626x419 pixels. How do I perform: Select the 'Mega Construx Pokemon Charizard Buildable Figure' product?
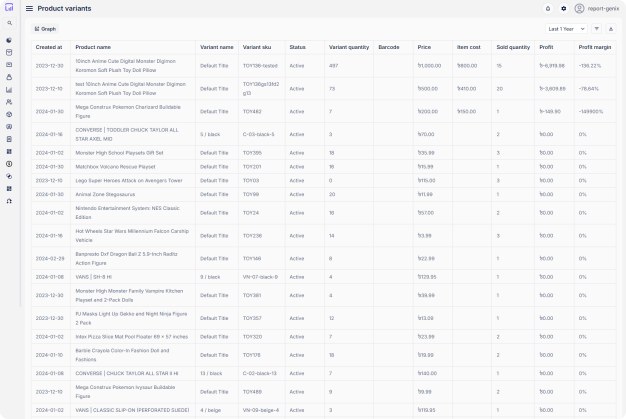(128, 111)
